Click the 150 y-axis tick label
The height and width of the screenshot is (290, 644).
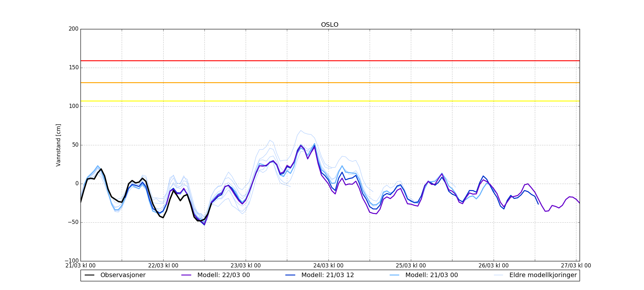click(73, 68)
